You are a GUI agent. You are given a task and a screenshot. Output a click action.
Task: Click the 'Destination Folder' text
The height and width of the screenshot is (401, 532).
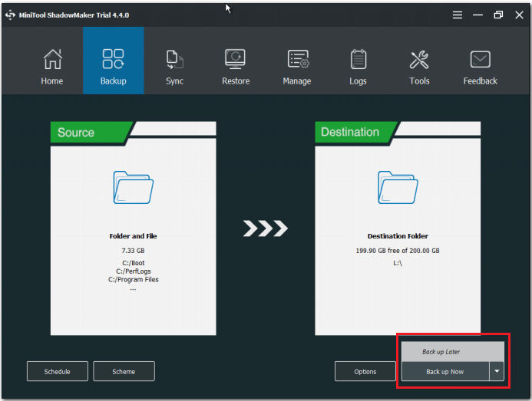[x=398, y=236]
